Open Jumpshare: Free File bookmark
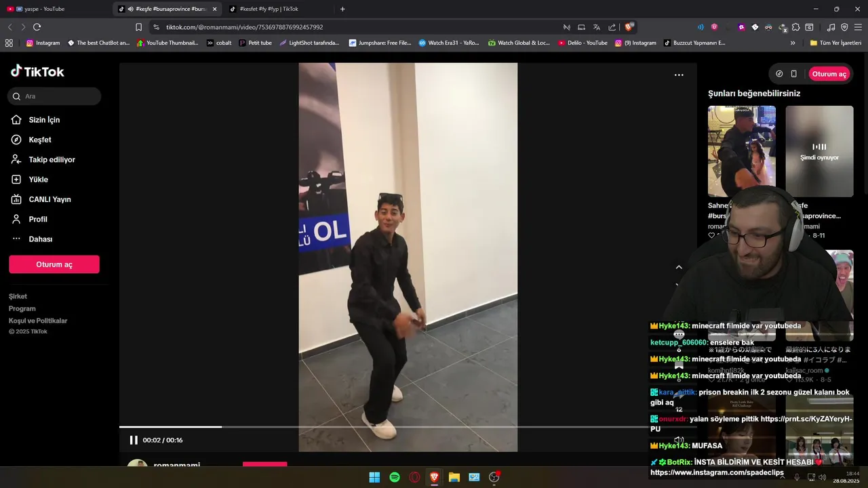 380,43
